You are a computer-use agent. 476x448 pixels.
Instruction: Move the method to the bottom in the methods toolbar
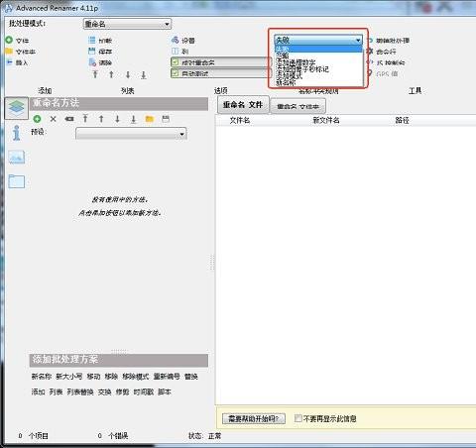tap(133, 119)
